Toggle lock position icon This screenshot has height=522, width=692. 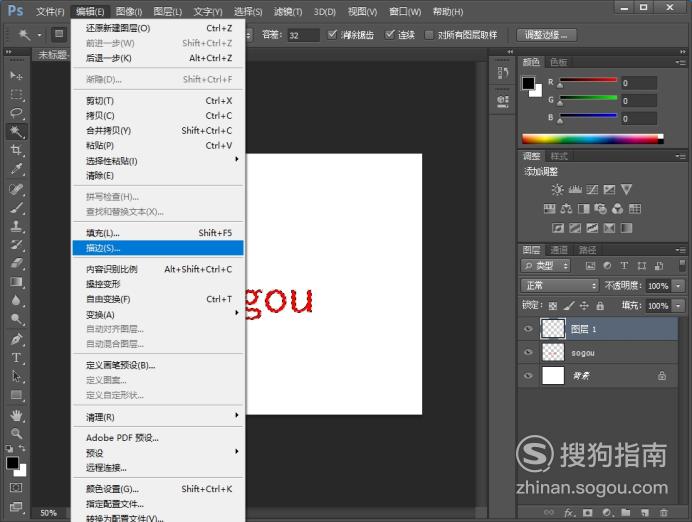click(584, 305)
